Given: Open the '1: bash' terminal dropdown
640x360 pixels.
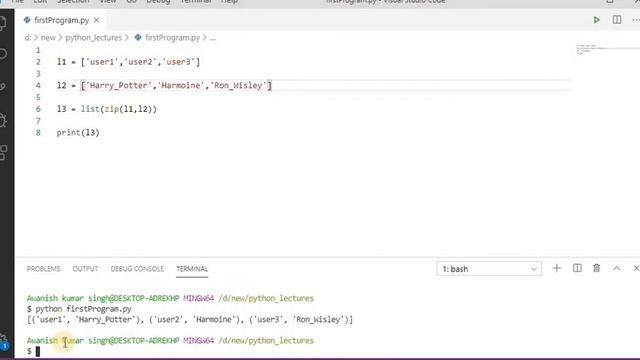Looking at the screenshot, I should (x=489, y=269).
